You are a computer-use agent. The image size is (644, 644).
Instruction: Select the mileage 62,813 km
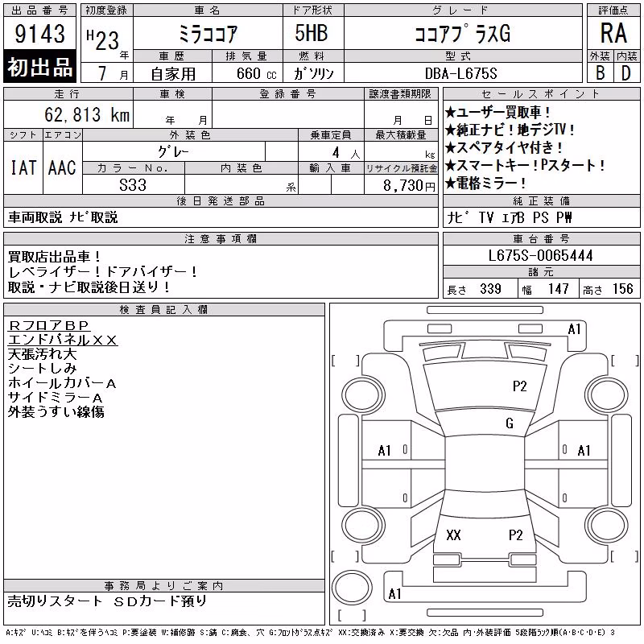pos(87,114)
